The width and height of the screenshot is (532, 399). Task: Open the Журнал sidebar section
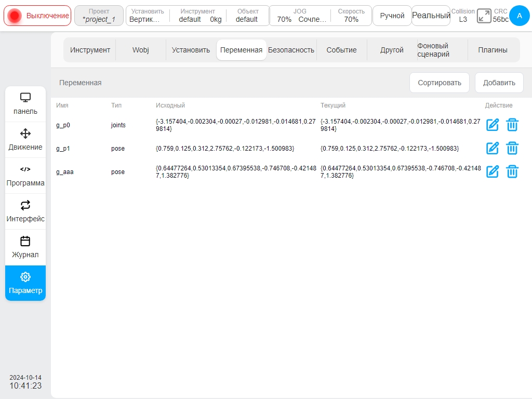pos(25,248)
